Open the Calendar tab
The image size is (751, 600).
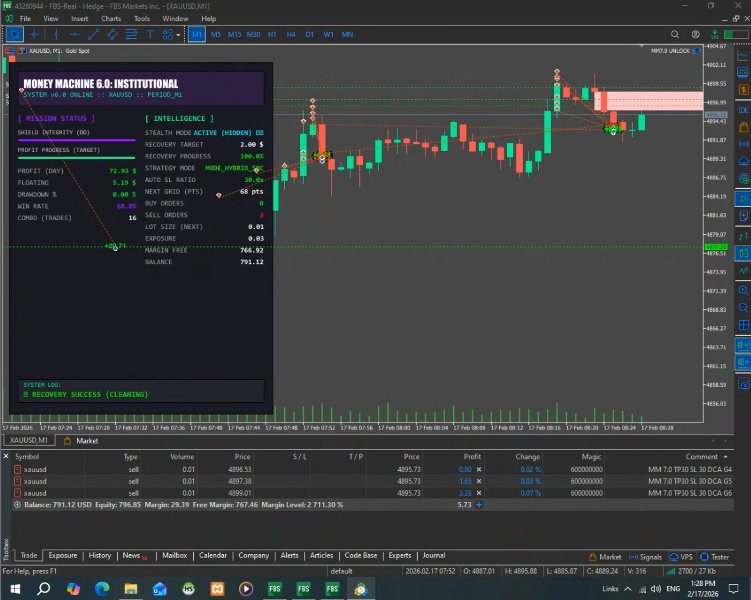(213, 555)
